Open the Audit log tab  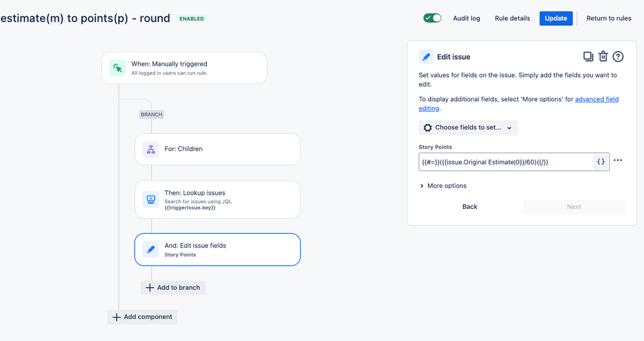tap(466, 19)
